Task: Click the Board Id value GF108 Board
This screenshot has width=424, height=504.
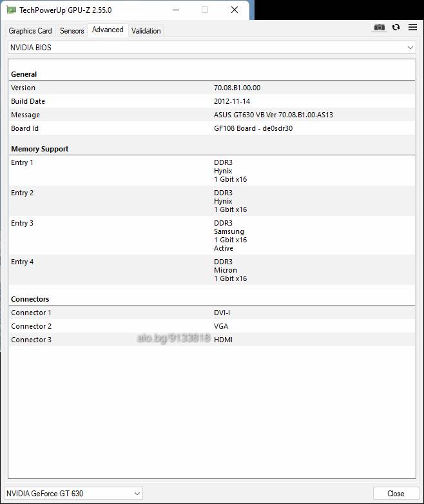Action: click(x=253, y=128)
